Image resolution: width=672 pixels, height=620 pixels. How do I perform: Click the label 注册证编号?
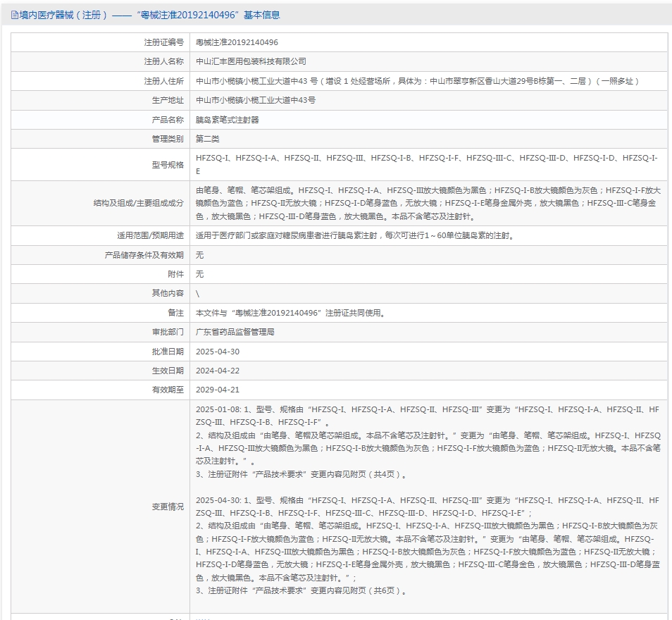163,42
